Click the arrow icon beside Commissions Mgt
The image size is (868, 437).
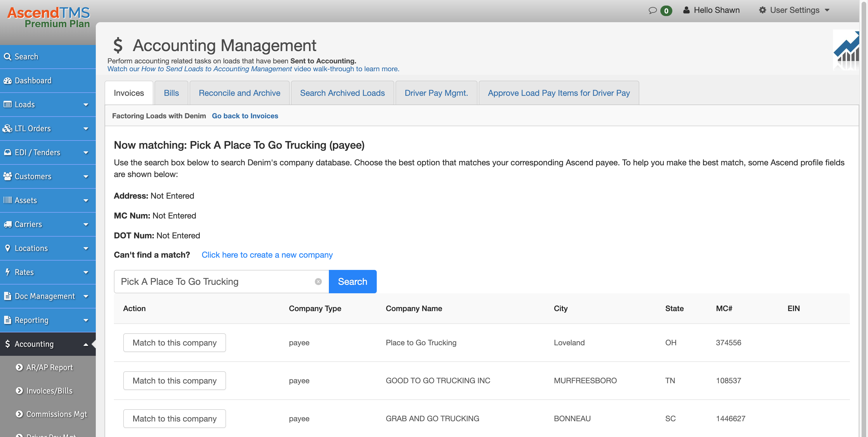click(19, 414)
